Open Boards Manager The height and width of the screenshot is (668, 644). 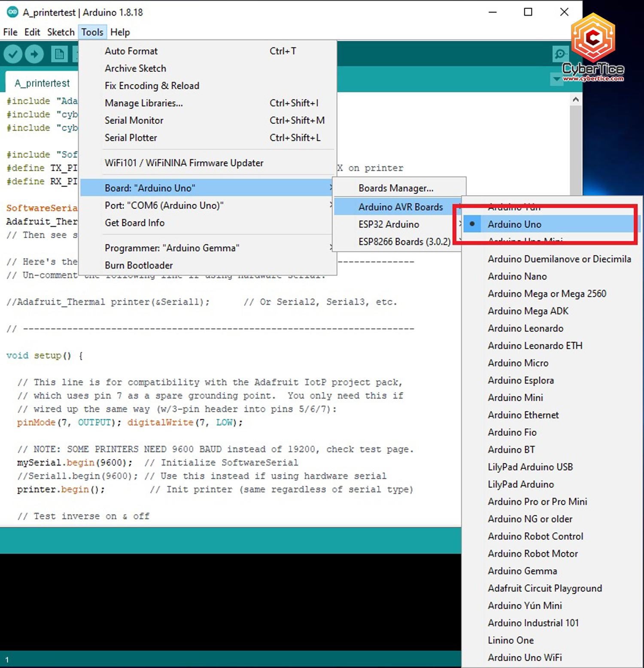click(x=395, y=188)
